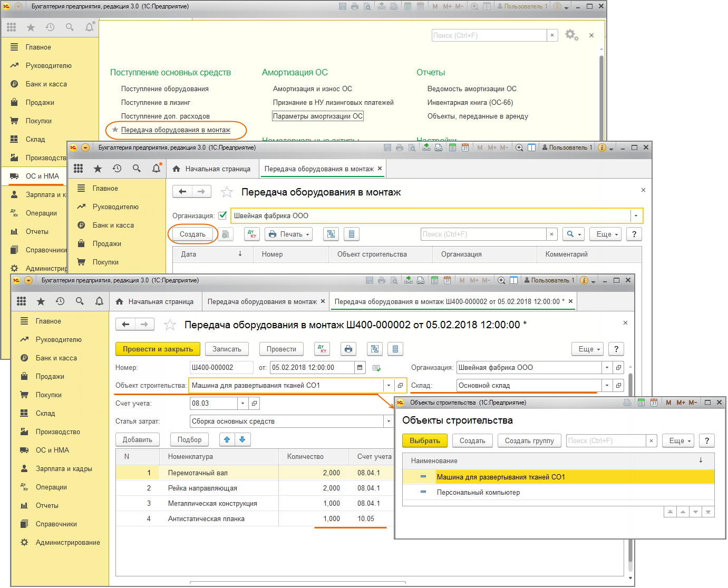728x588 pixels.
Task: Toggle the favorite star next to the document title Ш400-000002
Action: [170, 325]
